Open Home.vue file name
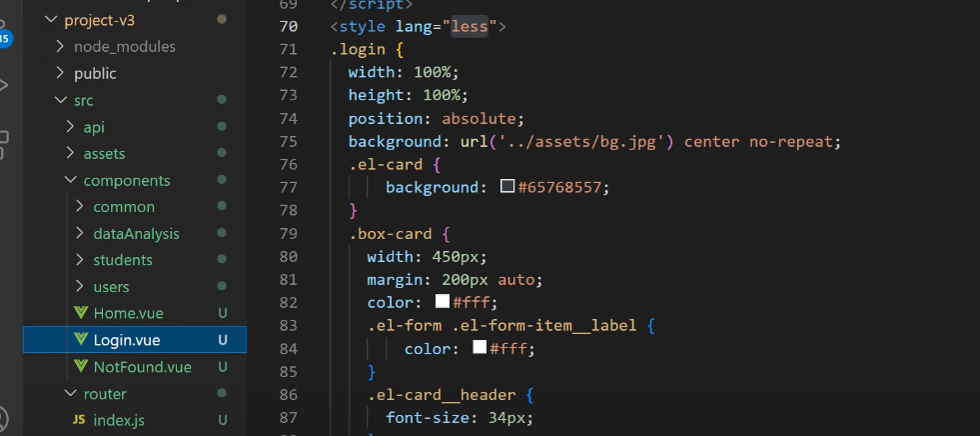This screenshot has height=436, width=980. pos(128,313)
